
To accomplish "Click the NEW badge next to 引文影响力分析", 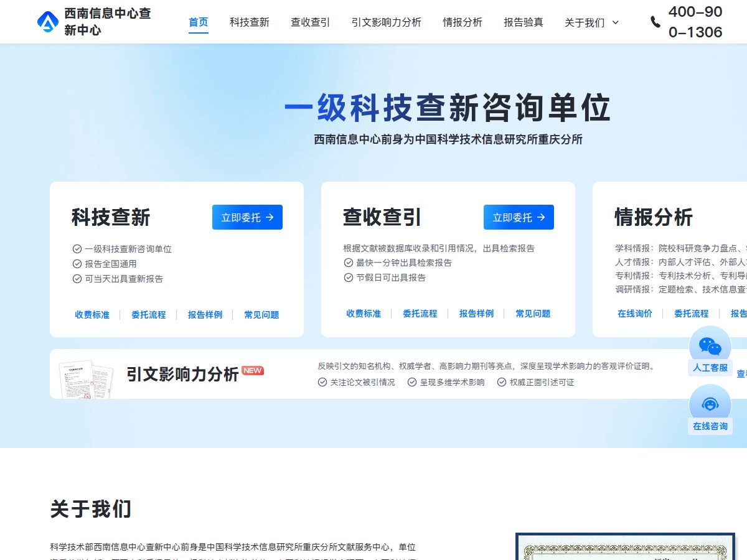I will click(253, 370).
